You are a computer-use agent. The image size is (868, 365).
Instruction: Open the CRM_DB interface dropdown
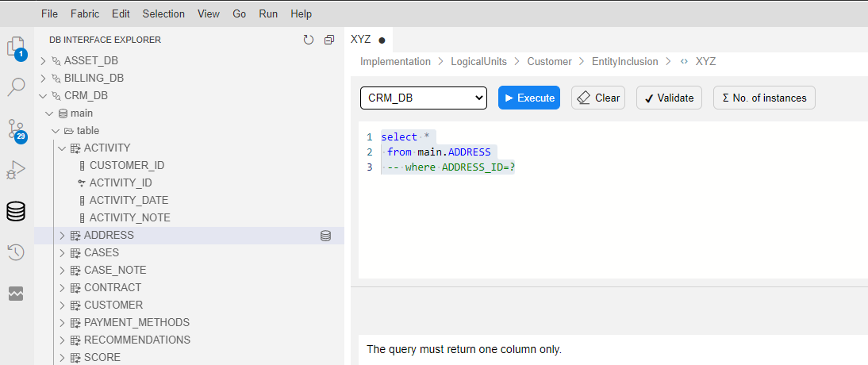pos(423,98)
